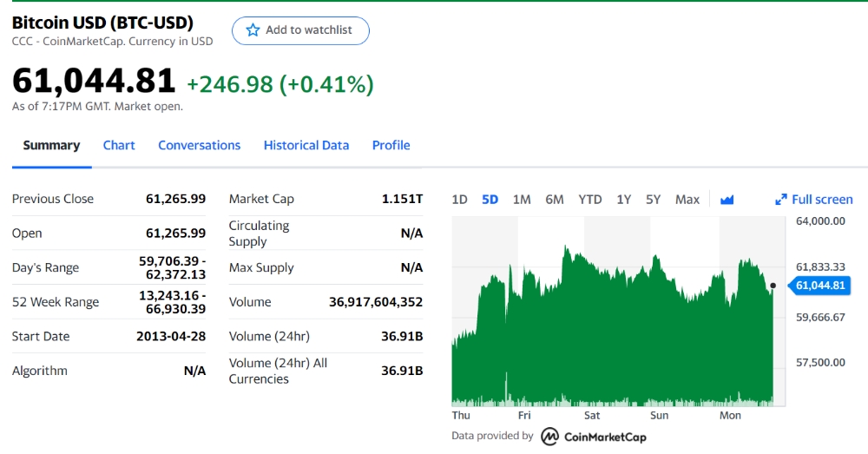Screen dimensions: 868x454
Task: Select the Max chart range
Action: tap(687, 200)
